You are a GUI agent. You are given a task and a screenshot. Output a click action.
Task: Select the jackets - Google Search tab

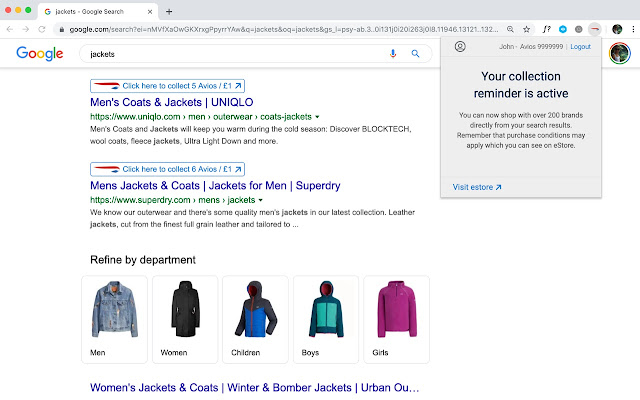click(95, 10)
